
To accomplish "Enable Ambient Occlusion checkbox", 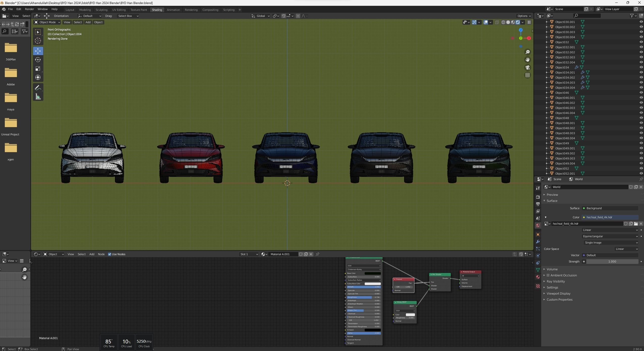I will [548, 275].
